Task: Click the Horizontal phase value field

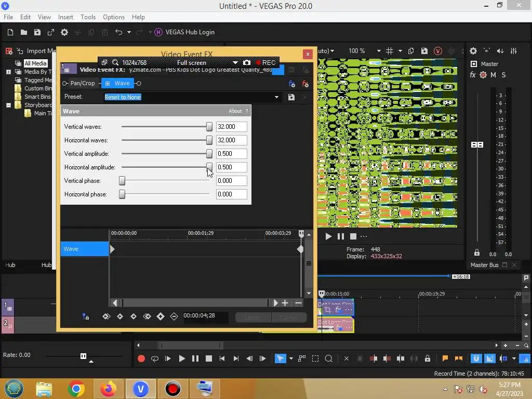Action: 231,194
